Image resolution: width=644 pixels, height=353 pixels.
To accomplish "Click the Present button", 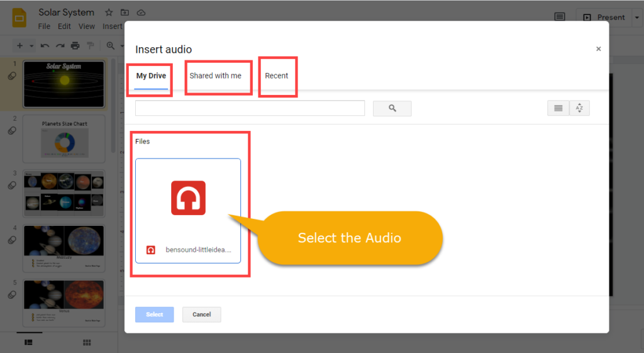I will 604,17.
